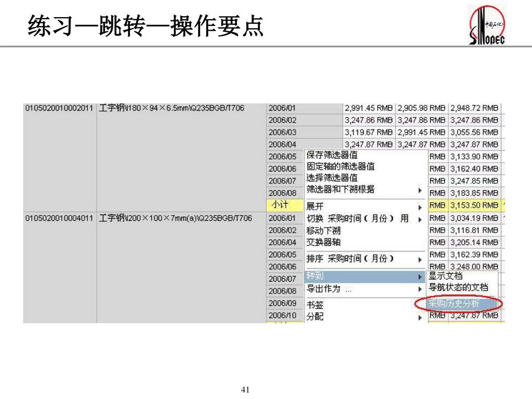Viewport: 532px width, 399px height.
Task: Open 展开 submenu entry
Action: pyautogui.click(x=365, y=206)
